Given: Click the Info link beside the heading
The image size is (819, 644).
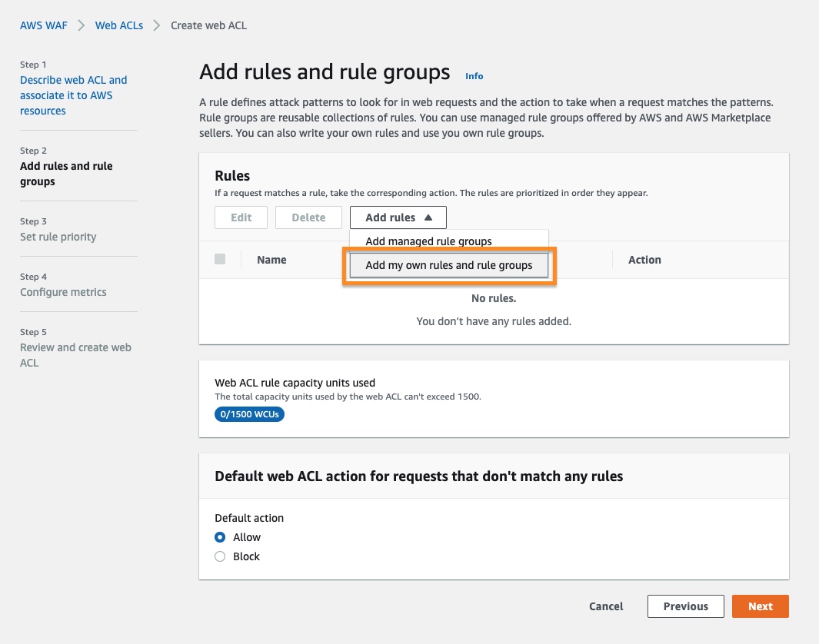Looking at the screenshot, I should [x=474, y=76].
